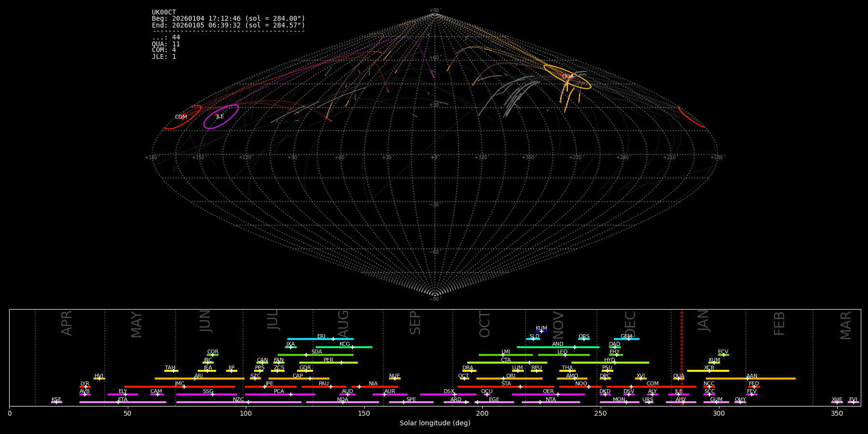Click the KUM shower peak marker

point(542,331)
